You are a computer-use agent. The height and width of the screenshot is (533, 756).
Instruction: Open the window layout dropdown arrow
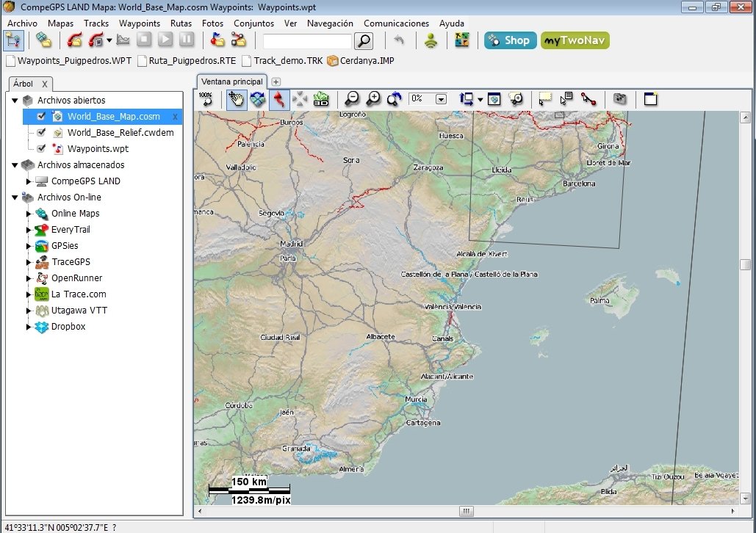[x=480, y=100]
